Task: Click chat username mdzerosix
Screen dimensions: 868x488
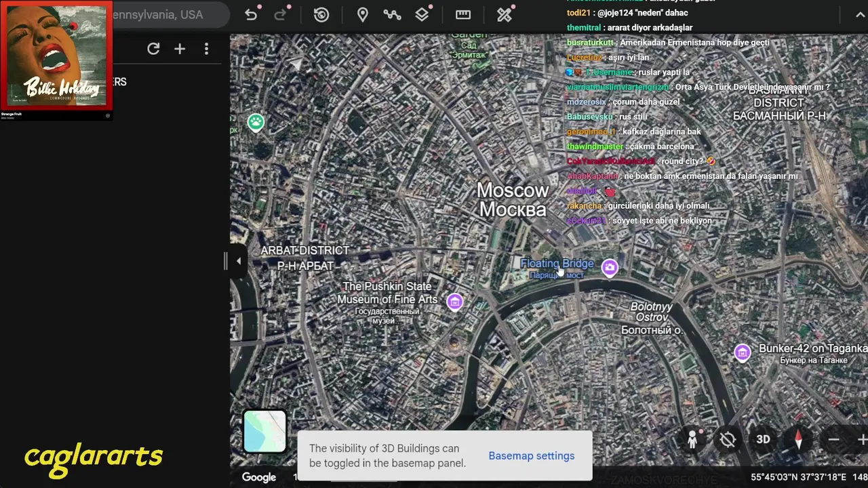Action: (x=587, y=102)
